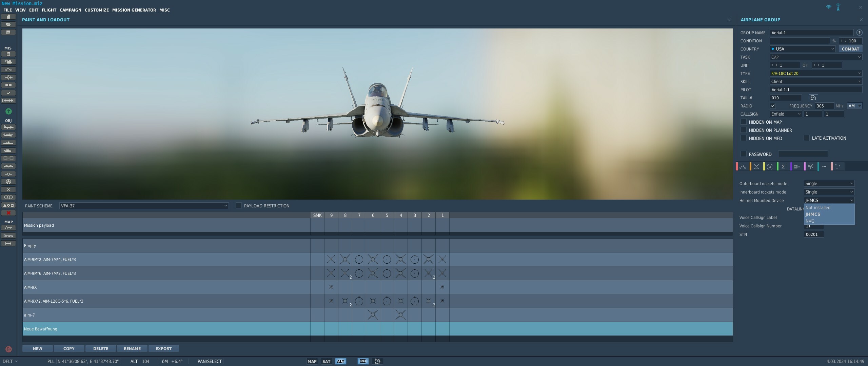Select the helicopter group placement tool
This screenshot has width=868, height=366.
[x=8, y=135]
